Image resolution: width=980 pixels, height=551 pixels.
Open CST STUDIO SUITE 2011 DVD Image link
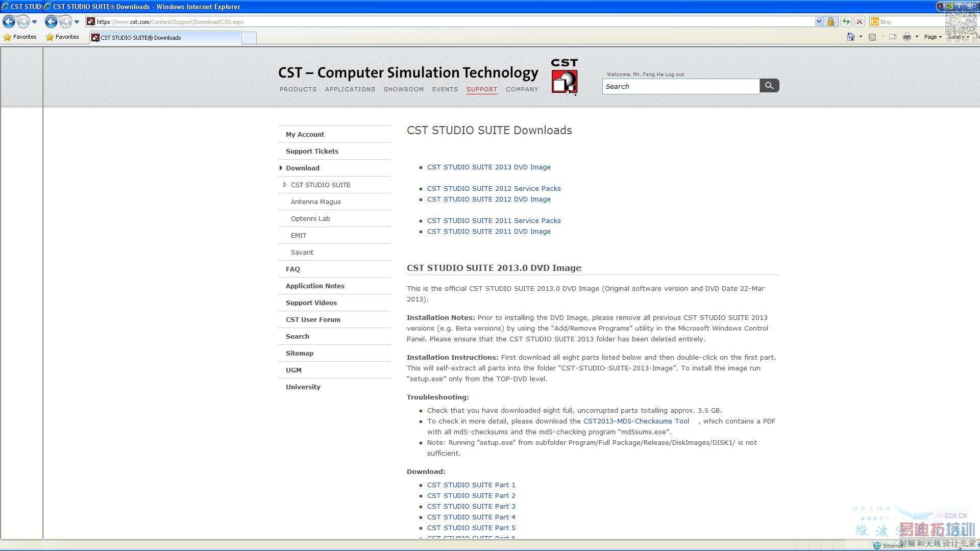489,231
